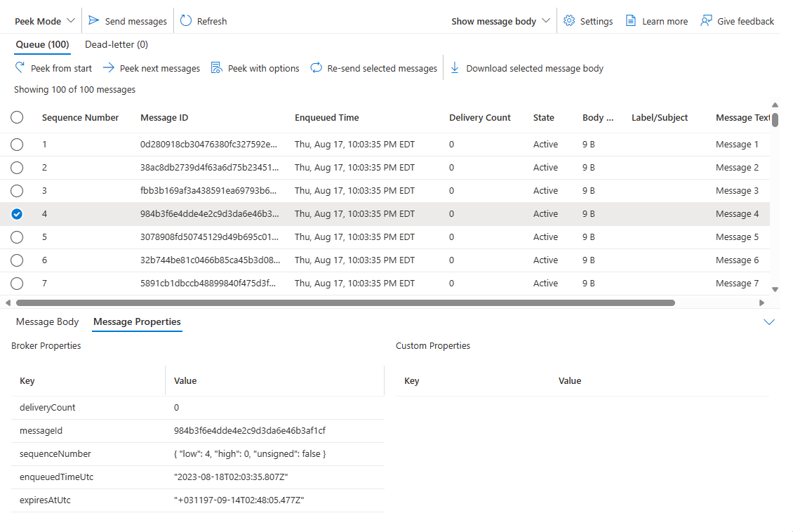Toggle the select-all circle in header
Image resolution: width=793 pixels, height=532 pixels.
(x=17, y=118)
